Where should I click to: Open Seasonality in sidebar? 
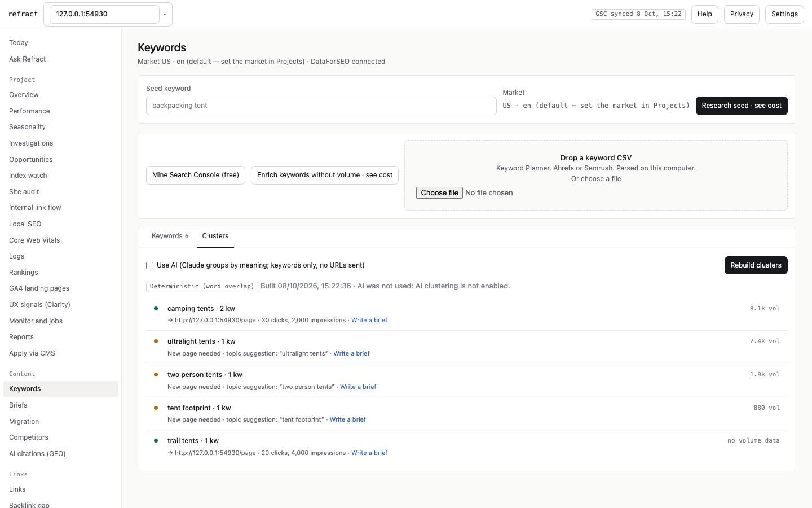click(60, 127)
